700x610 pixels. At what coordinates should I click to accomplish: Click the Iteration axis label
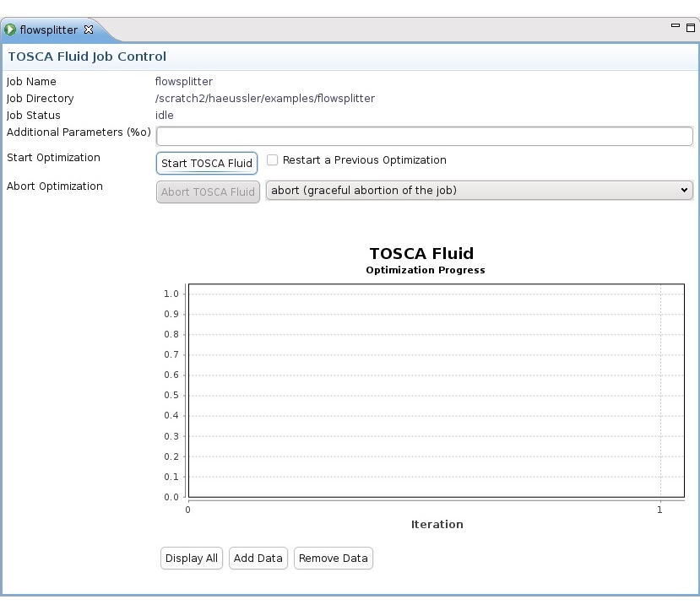437,525
